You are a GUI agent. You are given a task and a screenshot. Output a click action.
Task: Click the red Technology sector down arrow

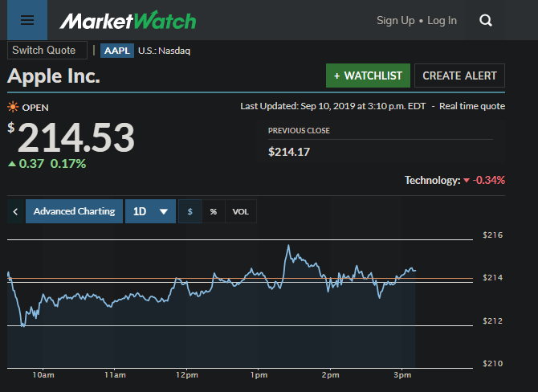(x=467, y=180)
